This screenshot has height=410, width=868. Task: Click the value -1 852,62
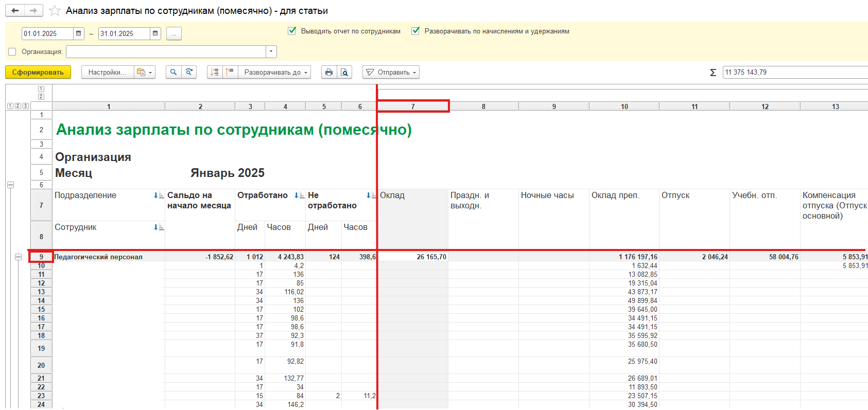click(x=219, y=257)
